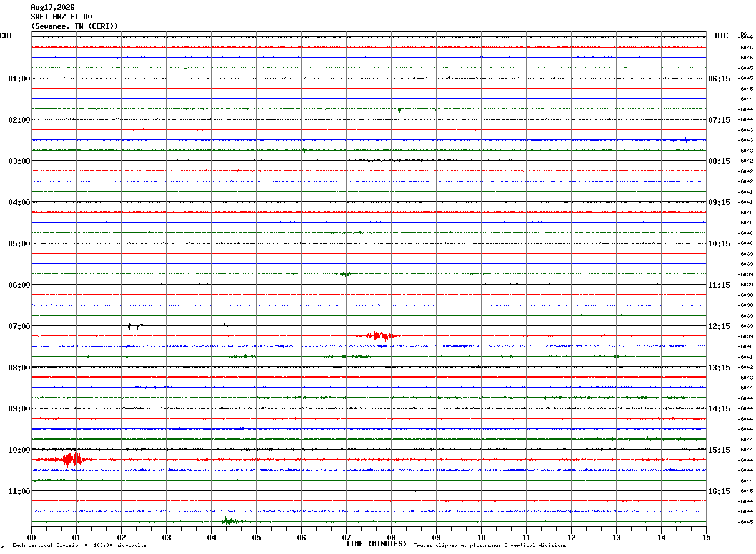This screenshot has height=554, width=756.
Task: Click the 11:15 UTC time label
Action: pyautogui.click(x=719, y=285)
